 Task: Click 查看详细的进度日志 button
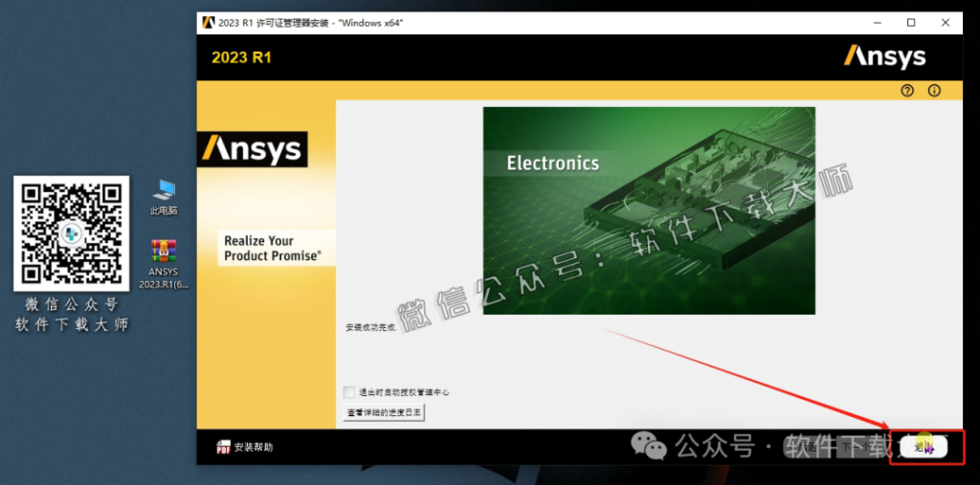pos(385,412)
